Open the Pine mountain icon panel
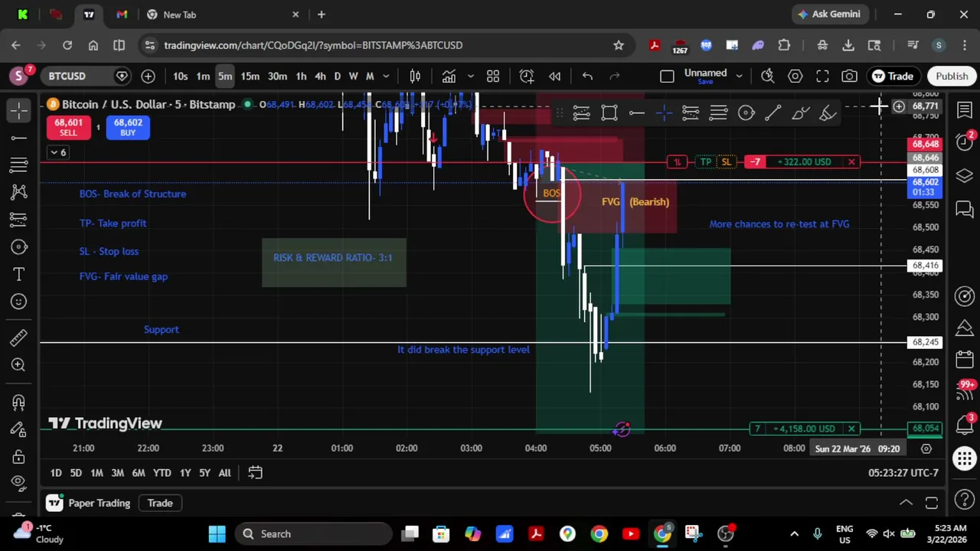The width and height of the screenshot is (980, 551). pos(964,328)
